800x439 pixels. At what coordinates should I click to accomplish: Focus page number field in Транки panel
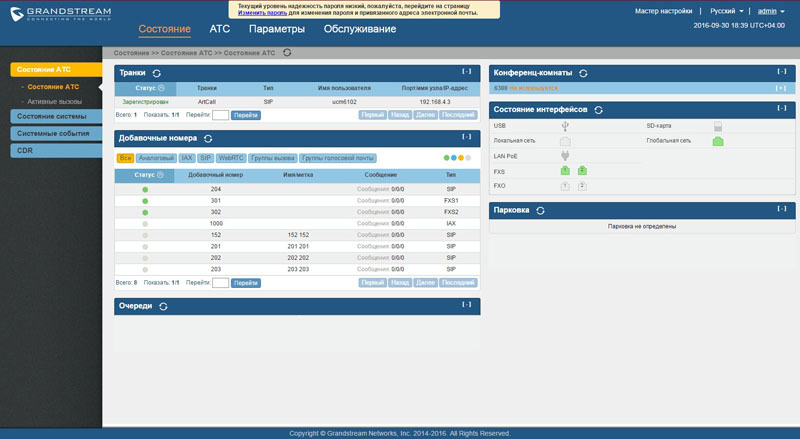point(220,115)
